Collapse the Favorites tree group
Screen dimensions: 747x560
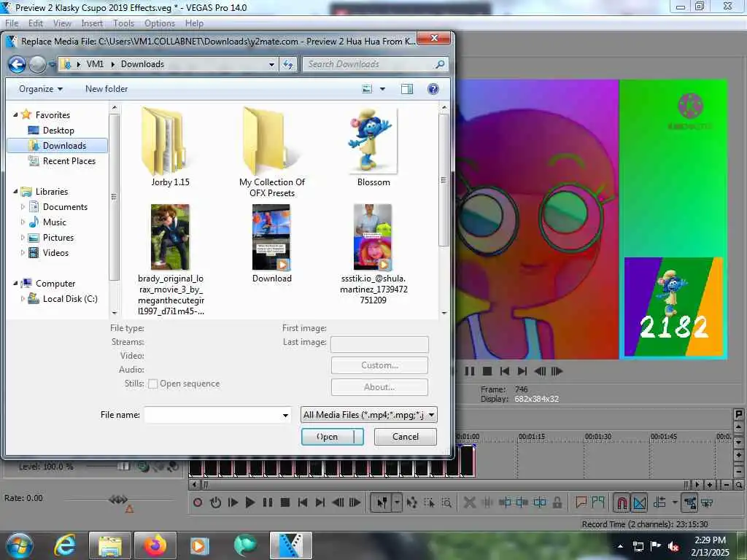(x=15, y=114)
